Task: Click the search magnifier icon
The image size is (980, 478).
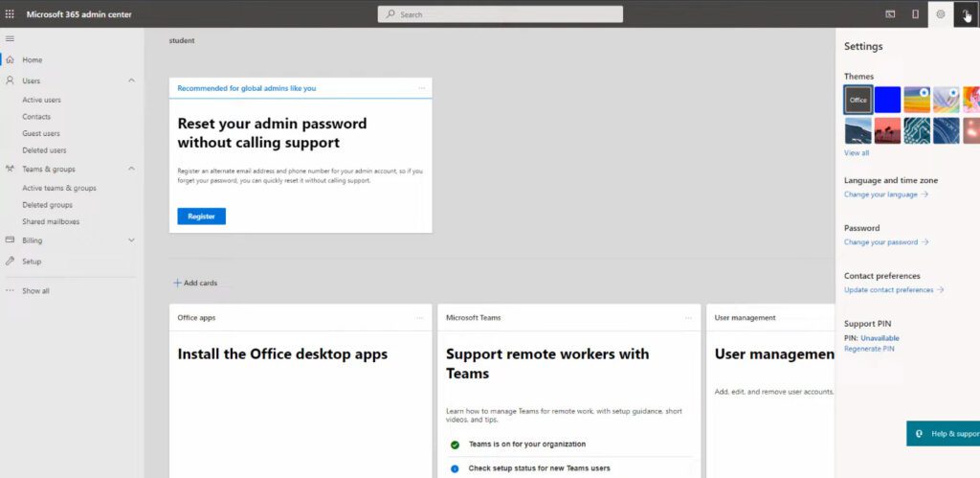Action: pos(390,13)
